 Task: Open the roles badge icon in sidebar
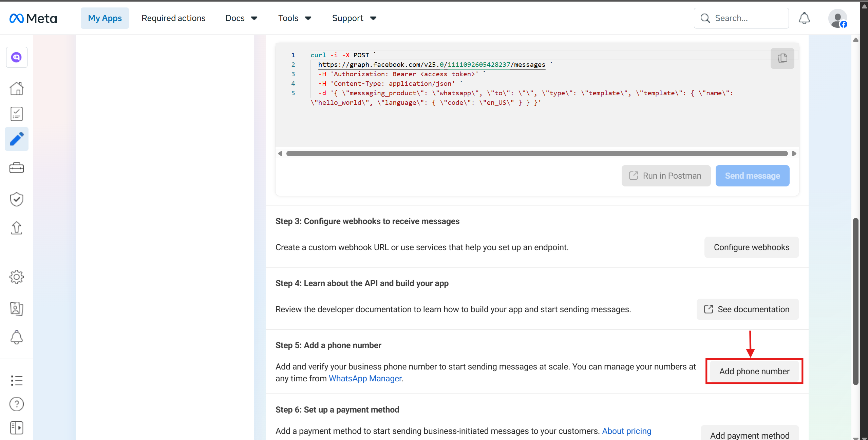coord(17,308)
